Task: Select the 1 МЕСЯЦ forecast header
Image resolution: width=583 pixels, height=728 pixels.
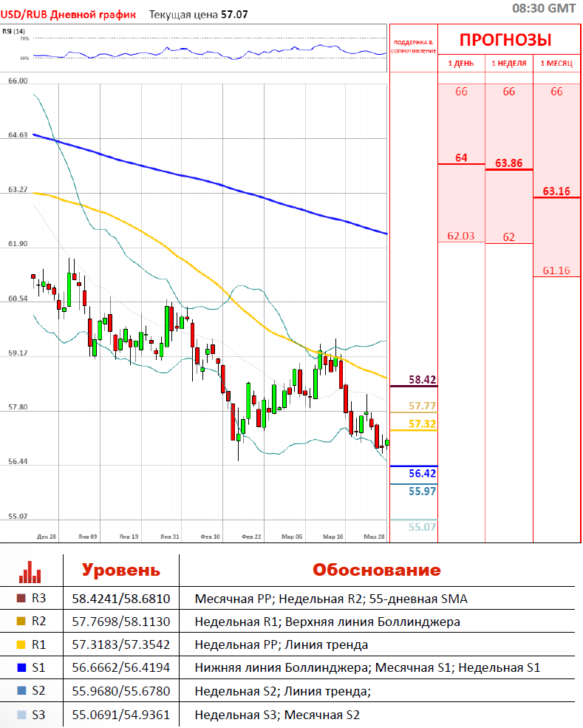Action: point(557,64)
